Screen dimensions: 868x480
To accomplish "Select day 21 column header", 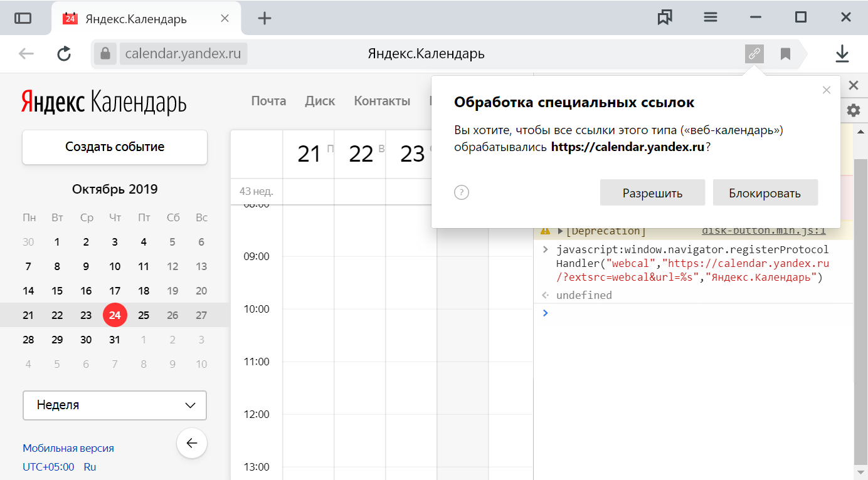I will pos(309,154).
